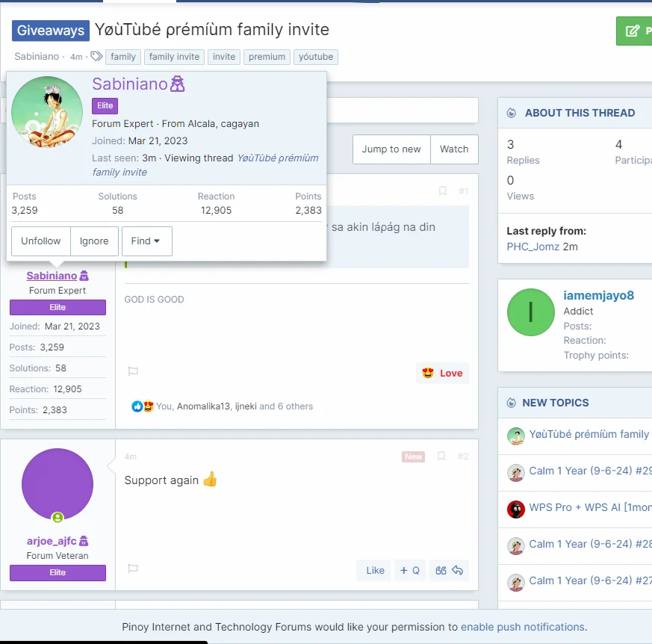Click the author avatar beside Calm #29 topic
Viewport: 652px width, 644px height.
[x=515, y=473]
